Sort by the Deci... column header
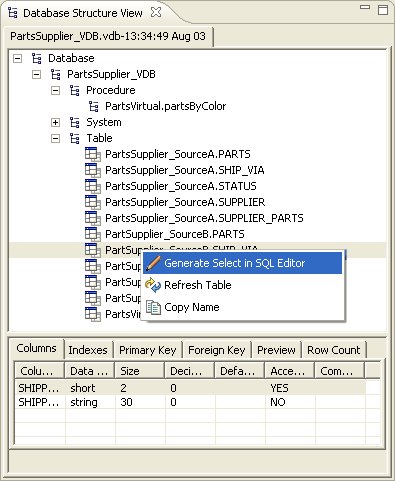 point(189,371)
